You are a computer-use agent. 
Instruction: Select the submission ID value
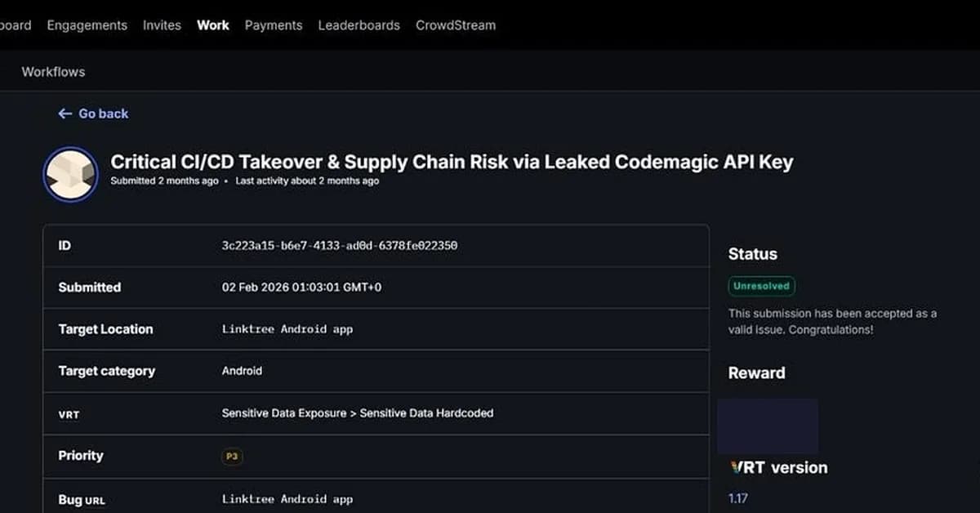point(340,246)
